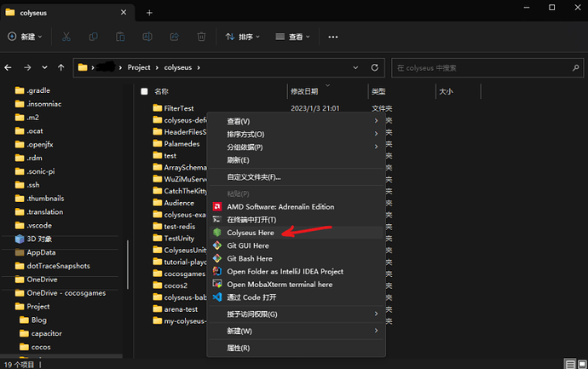Click the Colyseus Here green cube icon
588x369 pixels.
tap(217, 233)
